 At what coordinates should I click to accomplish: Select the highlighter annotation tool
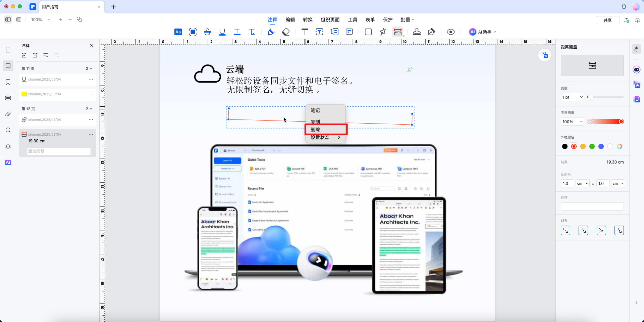pyautogui.click(x=271, y=32)
